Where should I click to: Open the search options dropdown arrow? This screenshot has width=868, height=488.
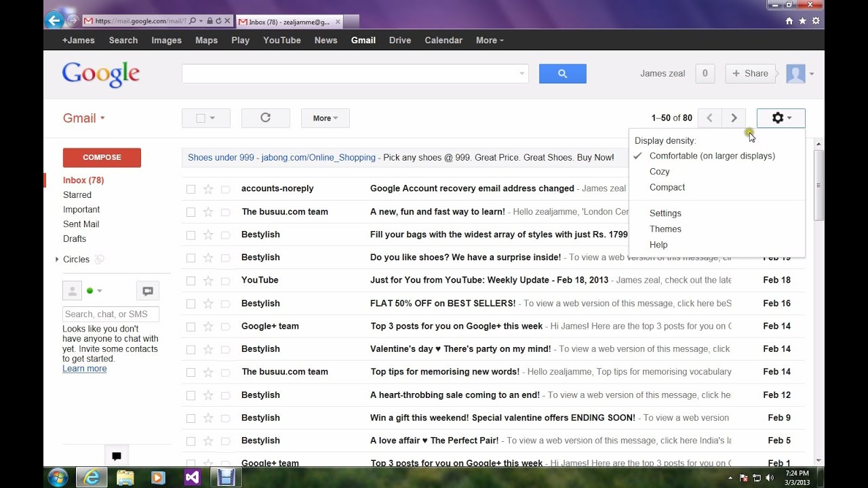[x=521, y=74]
